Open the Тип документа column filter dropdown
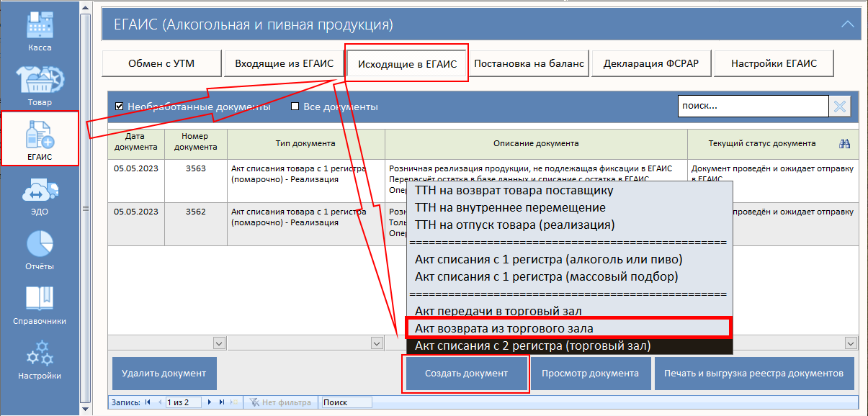Image resolution: width=868 pixels, height=416 pixels. click(x=376, y=343)
